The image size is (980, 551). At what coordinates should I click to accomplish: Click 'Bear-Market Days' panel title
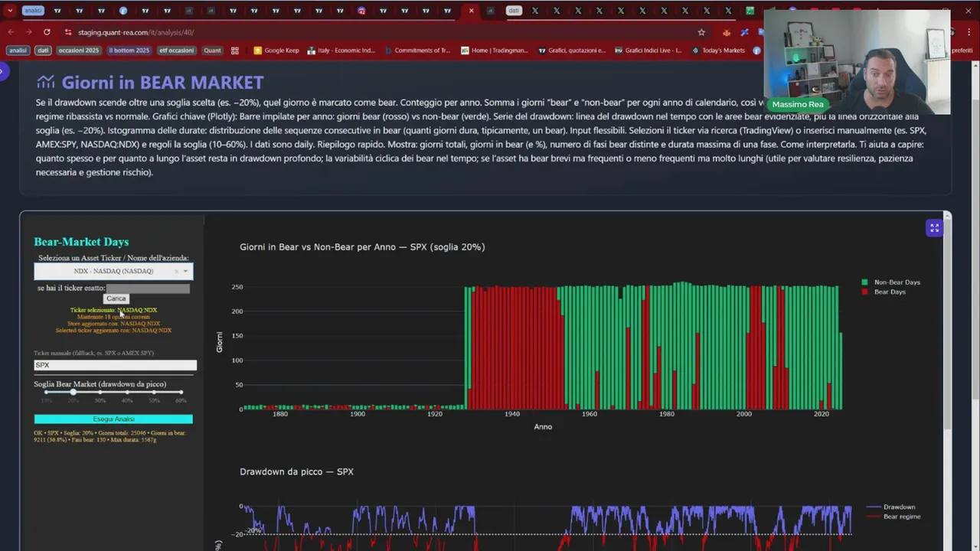[81, 242]
